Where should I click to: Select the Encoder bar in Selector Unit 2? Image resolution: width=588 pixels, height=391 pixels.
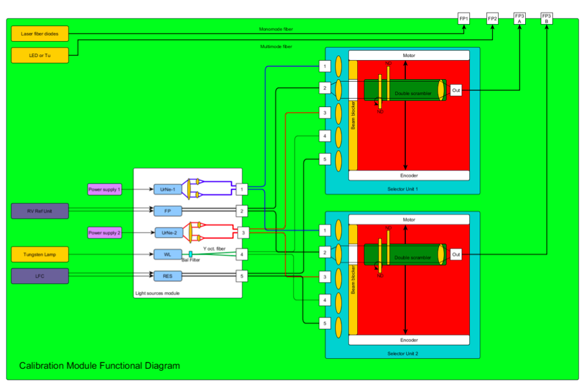point(408,340)
